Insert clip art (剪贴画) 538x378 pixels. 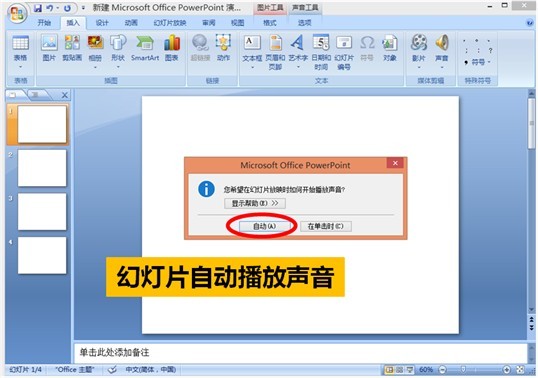tap(72, 48)
